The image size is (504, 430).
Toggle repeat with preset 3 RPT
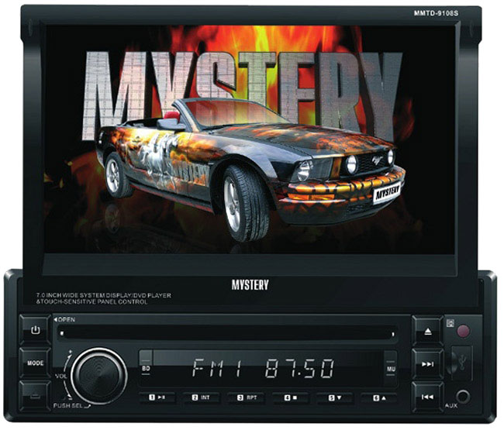247,397
